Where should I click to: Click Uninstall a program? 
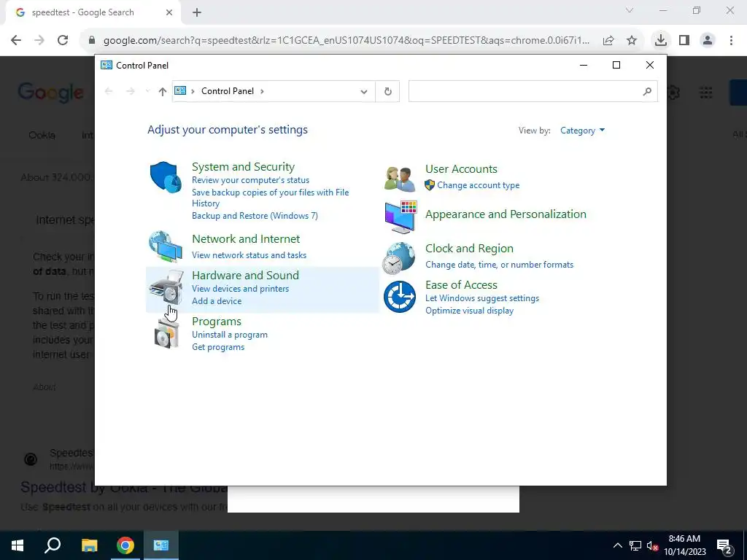229,335
